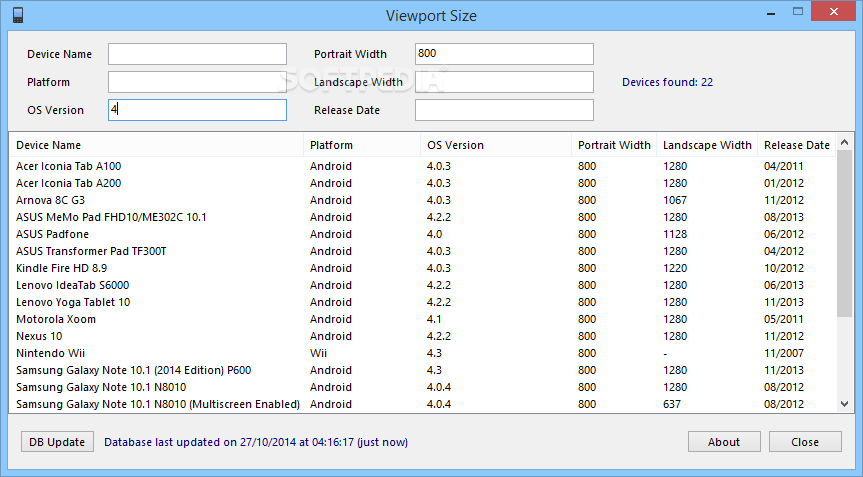Focus the Platform filter field
Viewport: 863px width, 477px height.
pyautogui.click(x=197, y=82)
